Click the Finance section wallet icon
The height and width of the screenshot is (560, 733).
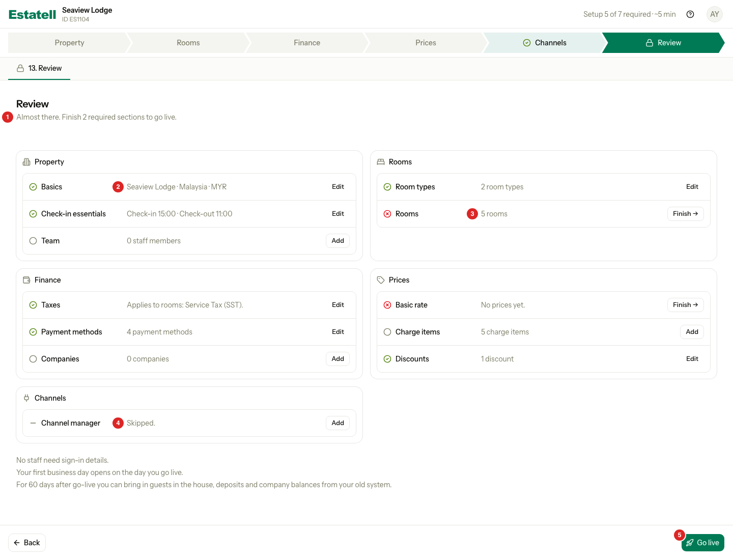26,280
